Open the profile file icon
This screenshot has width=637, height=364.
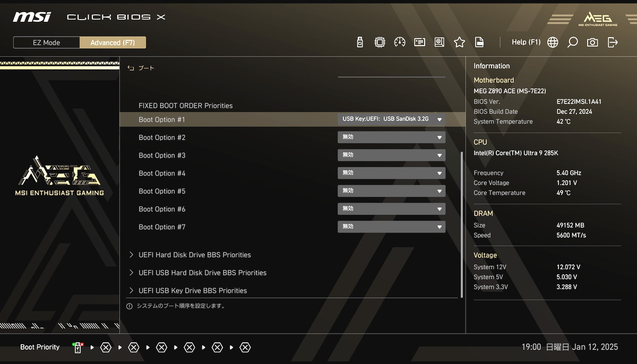[479, 42]
